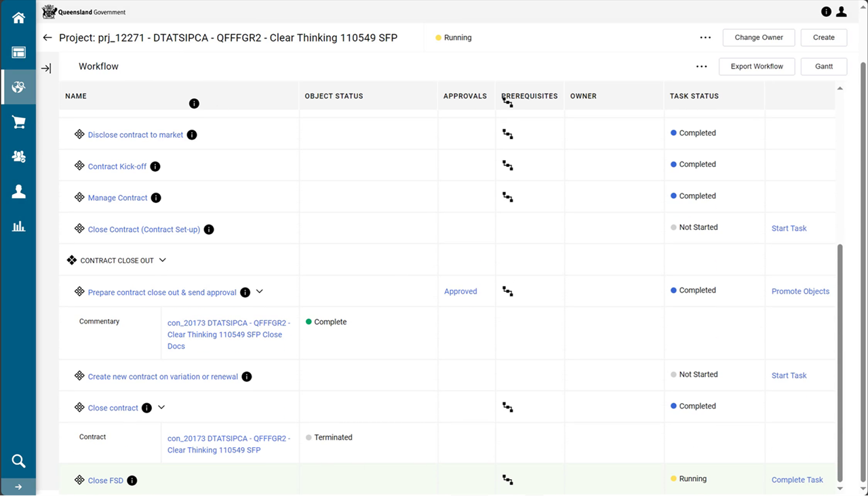Collapse the Close contract task chevron
868x496 pixels.
[161, 408]
